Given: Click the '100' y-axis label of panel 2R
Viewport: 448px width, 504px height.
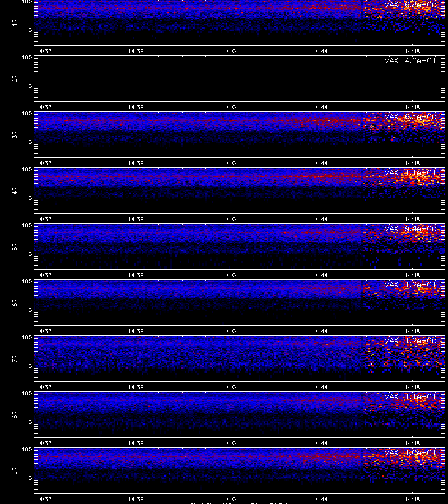Looking at the screenshot, I should point(27,58).
